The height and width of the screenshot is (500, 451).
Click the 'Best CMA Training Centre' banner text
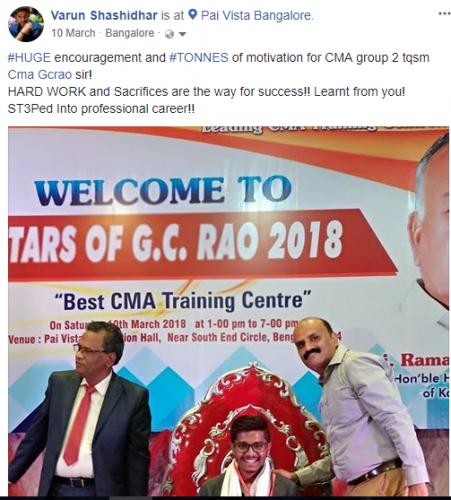[x=183, y=301]
